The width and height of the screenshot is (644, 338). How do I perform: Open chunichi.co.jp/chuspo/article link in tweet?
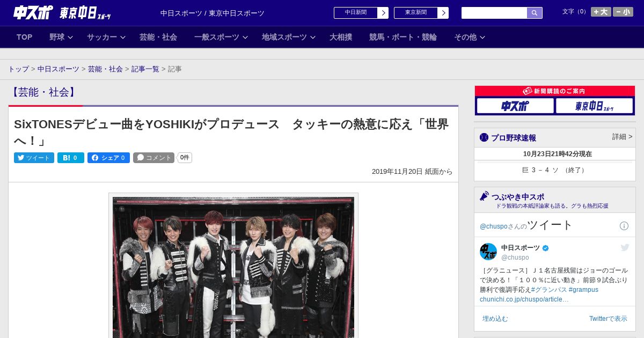pyautogui.click(x=524, y=299)
